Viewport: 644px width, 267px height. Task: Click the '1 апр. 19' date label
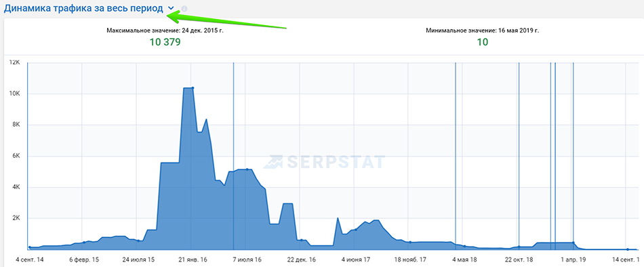[x=573, y=260]
